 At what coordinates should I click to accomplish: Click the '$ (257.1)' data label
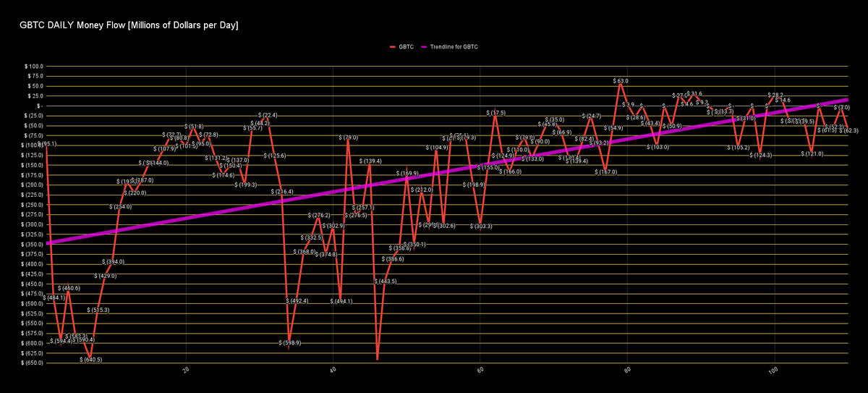363,208
